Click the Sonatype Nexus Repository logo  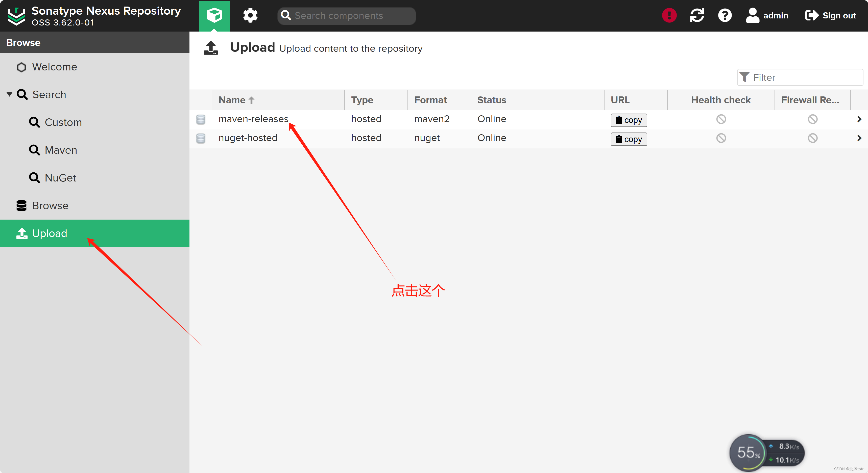tap(15, 15)
